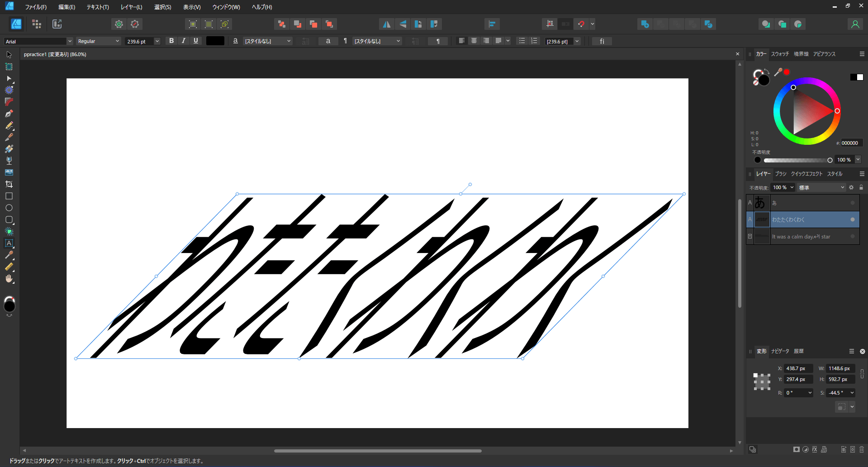Screen dimensions: 868x467
Task: Open the テキスト menu
Action: (97, 7)
